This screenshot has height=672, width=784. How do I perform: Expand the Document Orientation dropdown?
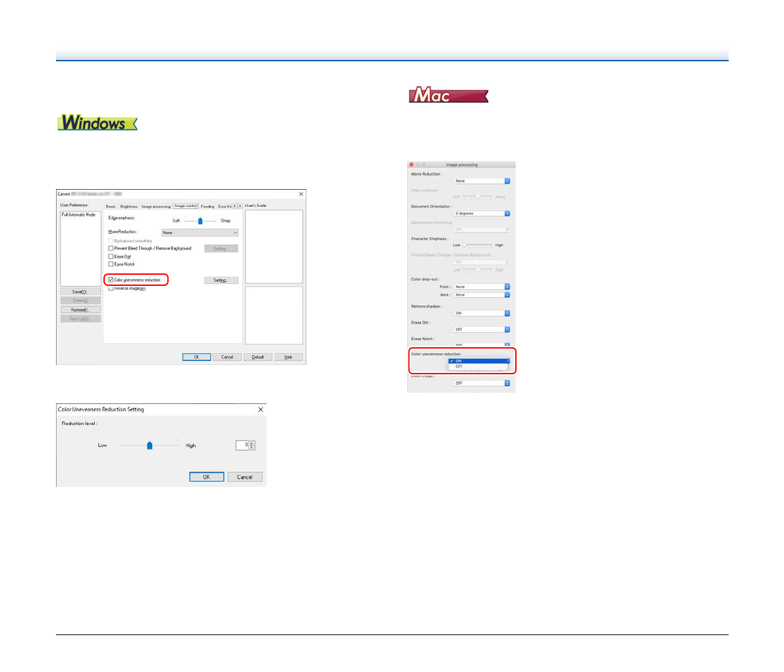point(482,213)
